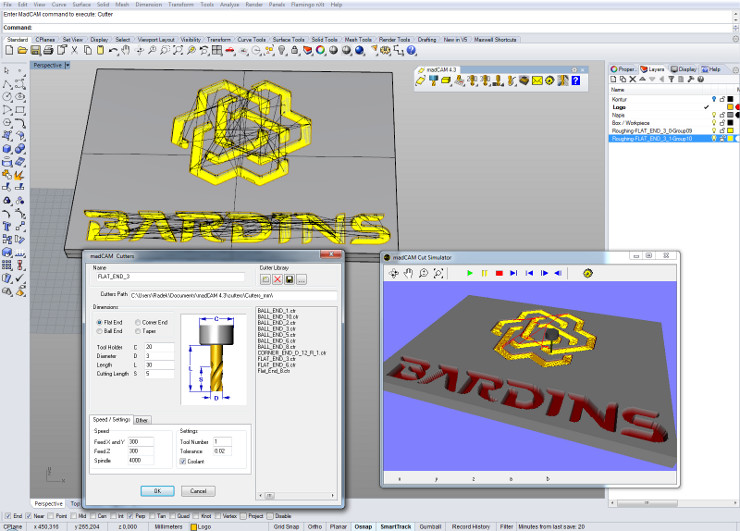Screen dimensions: 740x531
Task: Click the Four Viewports layout icon
Action: [x=217, y=50]
